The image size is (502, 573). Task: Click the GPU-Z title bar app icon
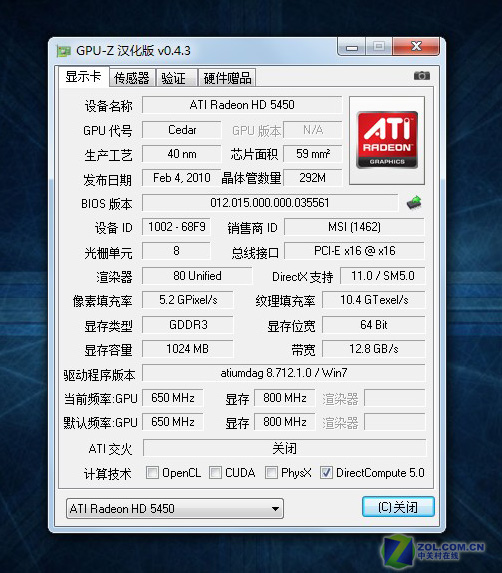[x=64, y=51]
